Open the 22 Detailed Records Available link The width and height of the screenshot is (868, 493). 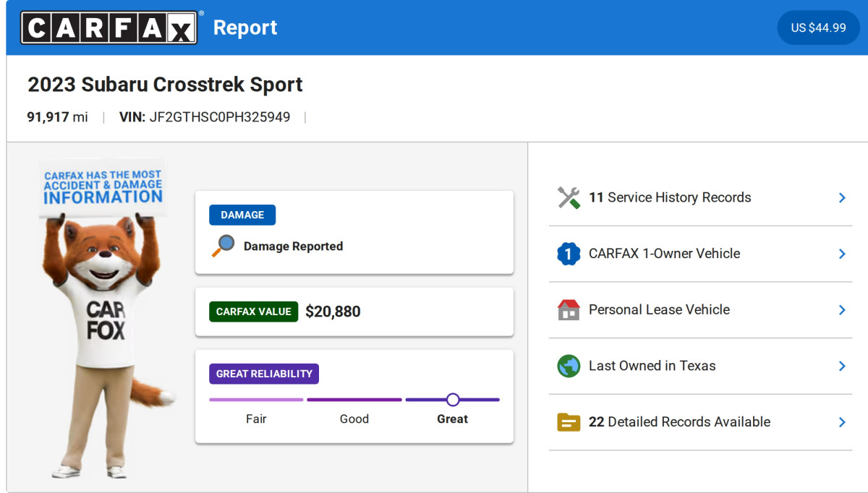tap(679, 422)
